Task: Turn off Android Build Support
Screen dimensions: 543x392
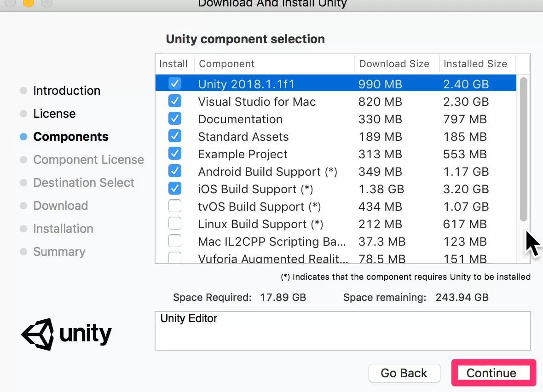Action: (175, 171)
